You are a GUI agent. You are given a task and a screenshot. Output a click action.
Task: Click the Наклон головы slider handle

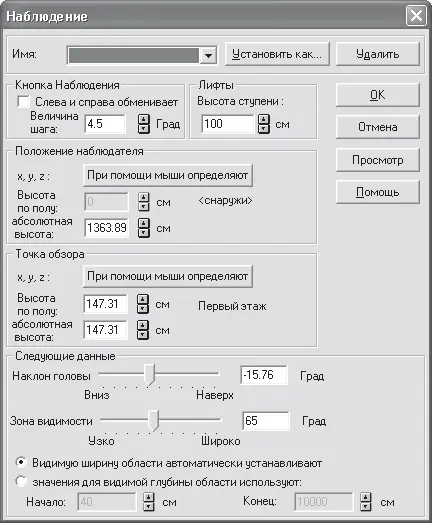150,375
